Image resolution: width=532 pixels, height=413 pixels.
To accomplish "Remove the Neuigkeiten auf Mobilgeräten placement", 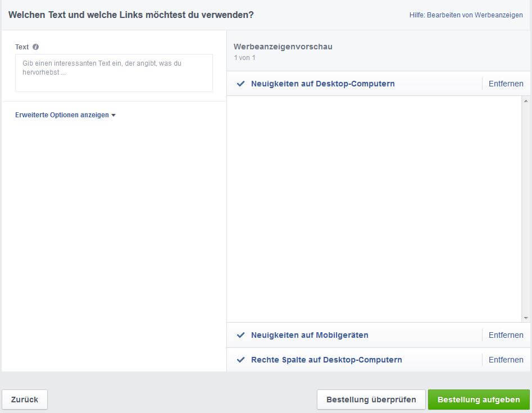I will pyautogui.click(x=506, y=335).
